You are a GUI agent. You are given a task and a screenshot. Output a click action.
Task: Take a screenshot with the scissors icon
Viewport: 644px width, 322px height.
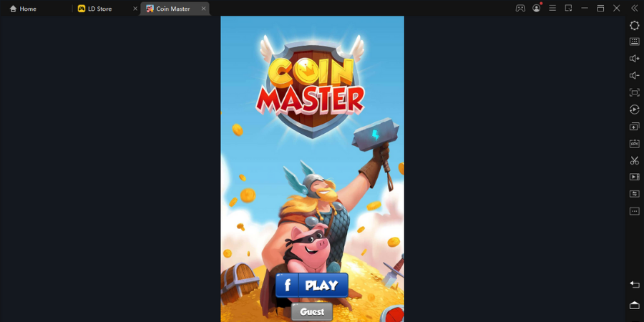pos(634,160)
